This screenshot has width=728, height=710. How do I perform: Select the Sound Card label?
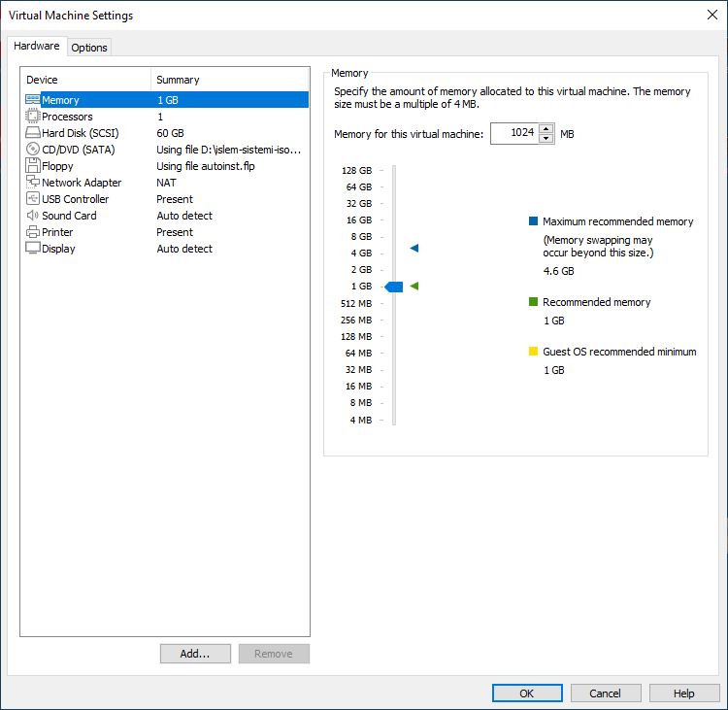click(x=69, y=216)
